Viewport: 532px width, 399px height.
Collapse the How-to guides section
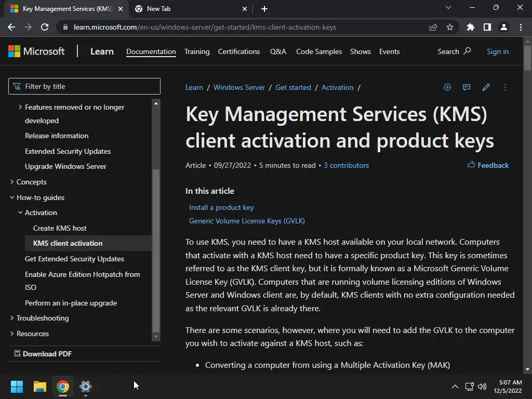pyautogui.click(x=12, y=197)
